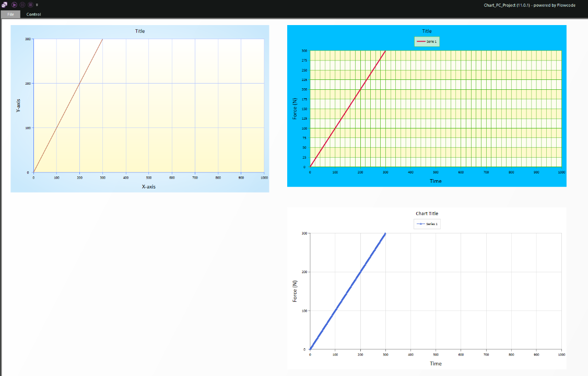Pause the running simulation

(22, 5)
